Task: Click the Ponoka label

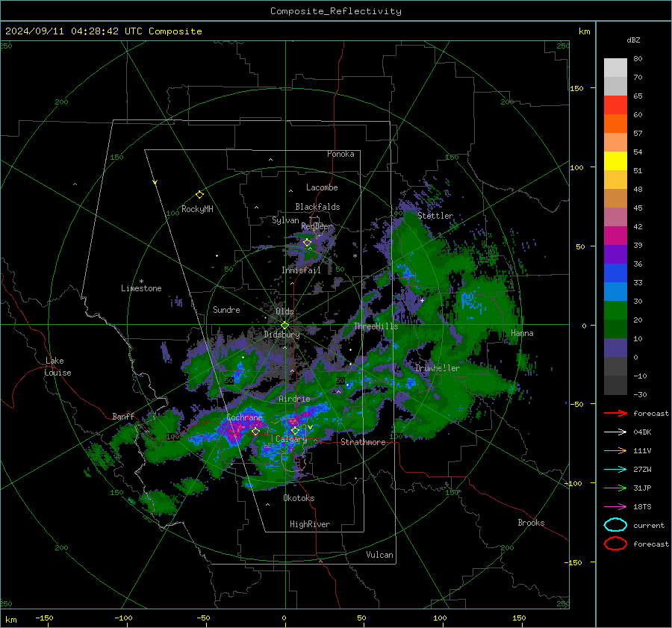Action: coord(340,154)
